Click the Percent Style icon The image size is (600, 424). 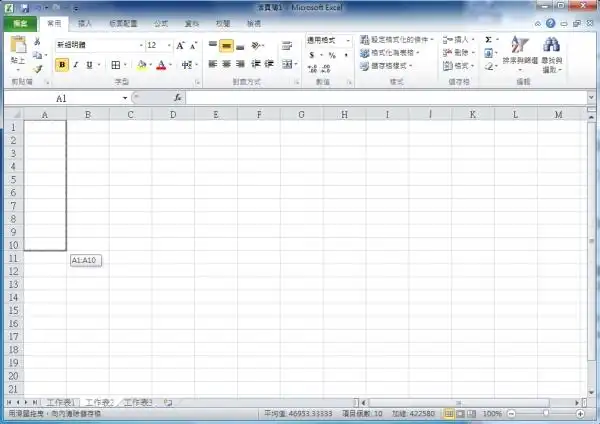pos(332,55)
